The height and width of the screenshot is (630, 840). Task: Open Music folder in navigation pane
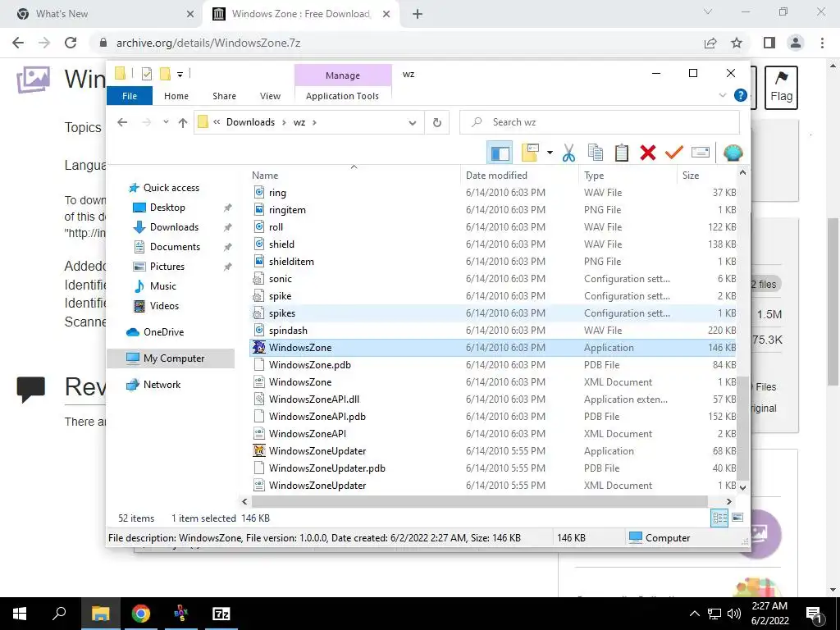click(x=163, y=286)
